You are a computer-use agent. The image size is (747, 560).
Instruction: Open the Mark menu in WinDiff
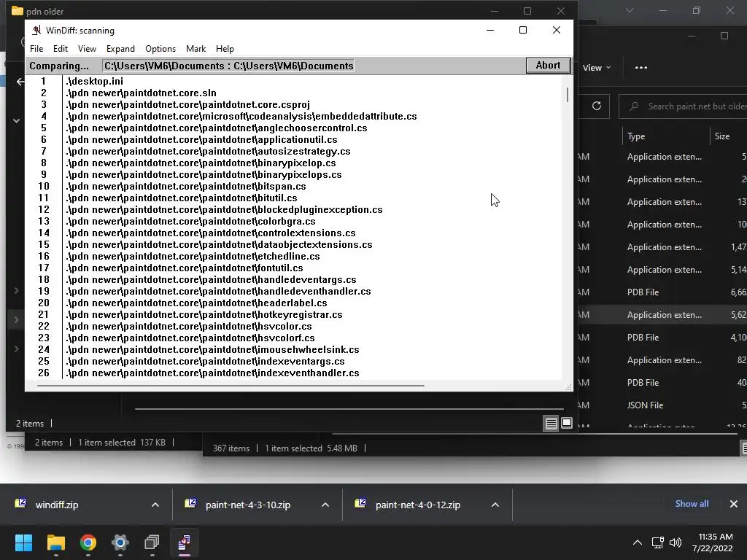point(196,49)
